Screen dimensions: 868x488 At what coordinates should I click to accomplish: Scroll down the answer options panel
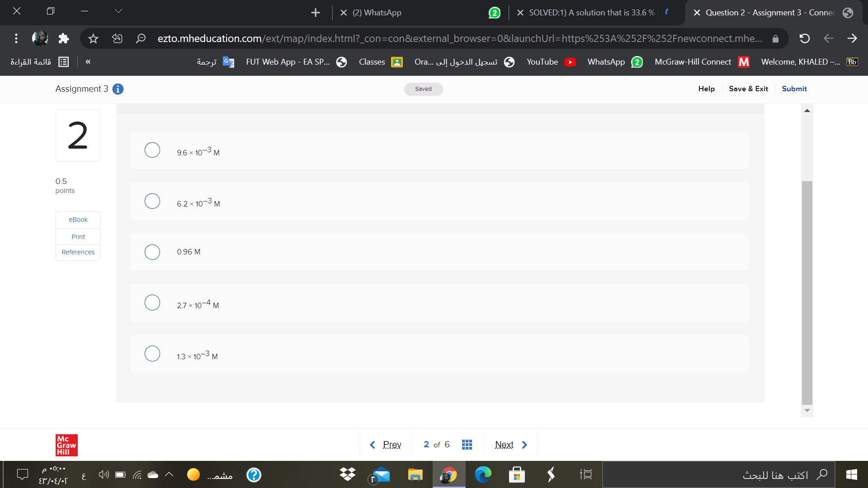(x=807, y=411)
